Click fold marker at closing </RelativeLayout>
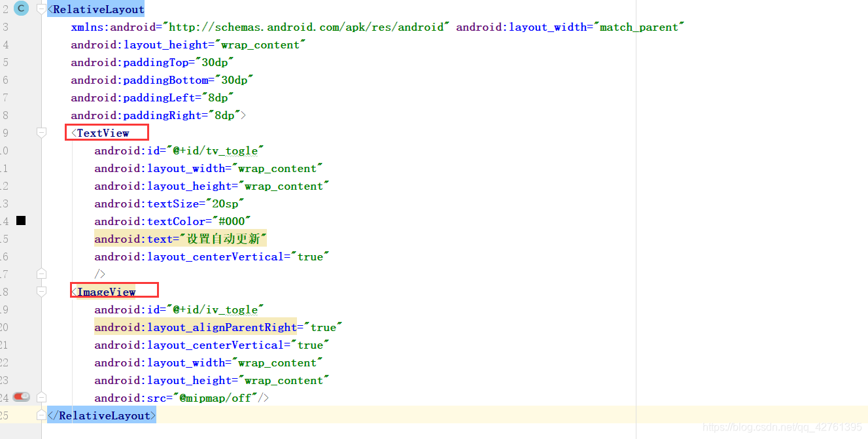This screenshot has height=439, width=868. tap(42, 415)
